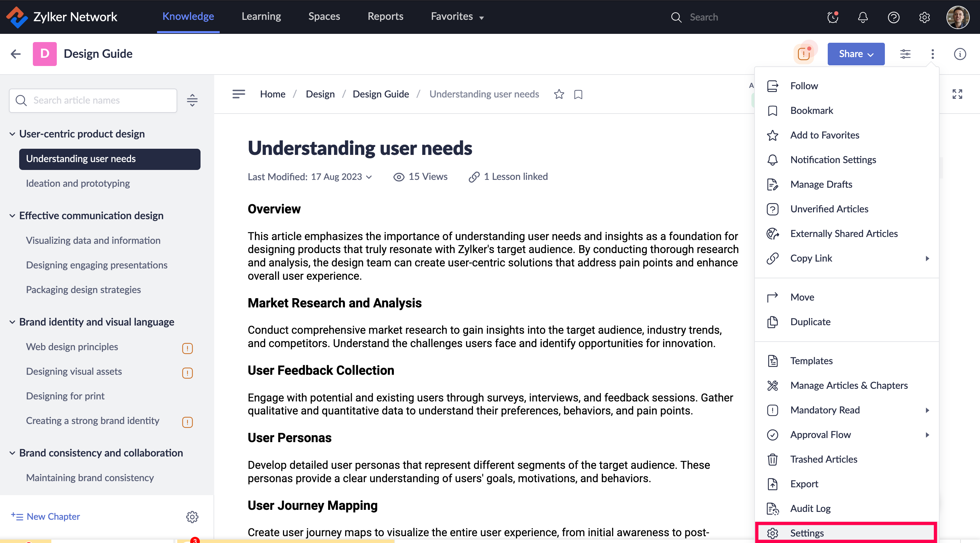Choose Manage Drafts in the menu
The image size is (980, 543).
click(821, 184)
